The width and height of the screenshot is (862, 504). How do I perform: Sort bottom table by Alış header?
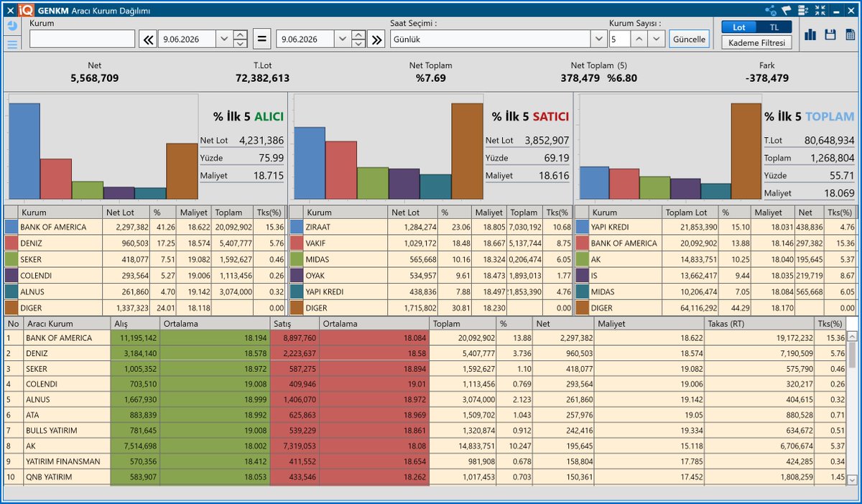pyautogui.click(x=135, y=324)
